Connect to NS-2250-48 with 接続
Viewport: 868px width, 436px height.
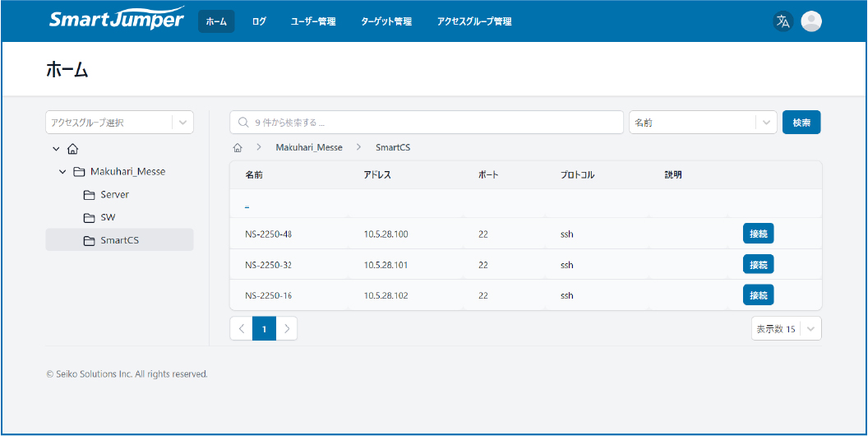pyautogui.click(x=759, y=234)
